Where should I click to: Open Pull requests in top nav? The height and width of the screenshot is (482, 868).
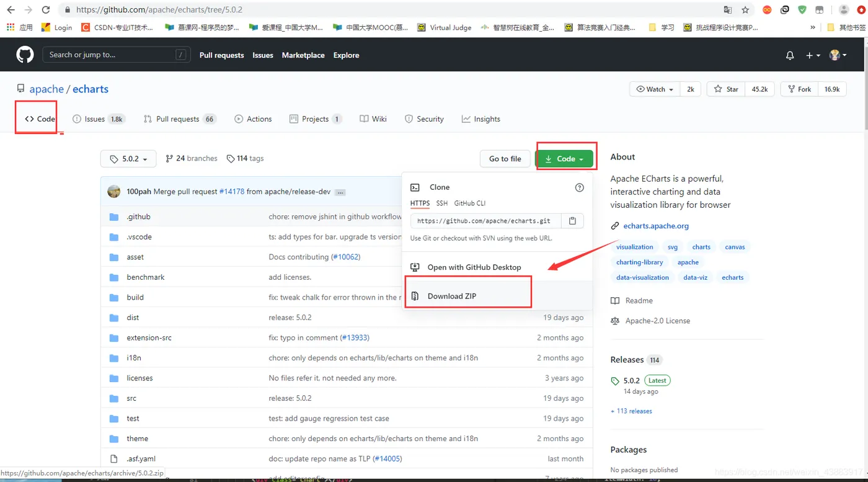[x=221, y=55]
